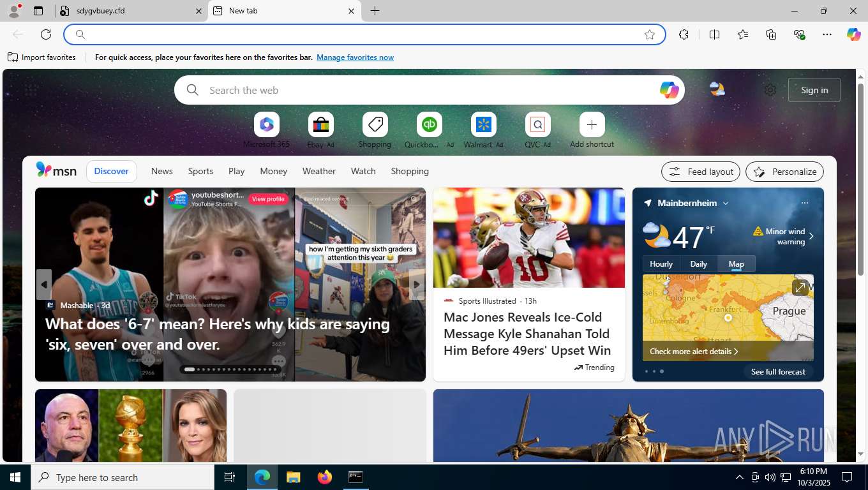Open the Browser essentials icon
Screen dimensions: 868x490
pos(799,34)
